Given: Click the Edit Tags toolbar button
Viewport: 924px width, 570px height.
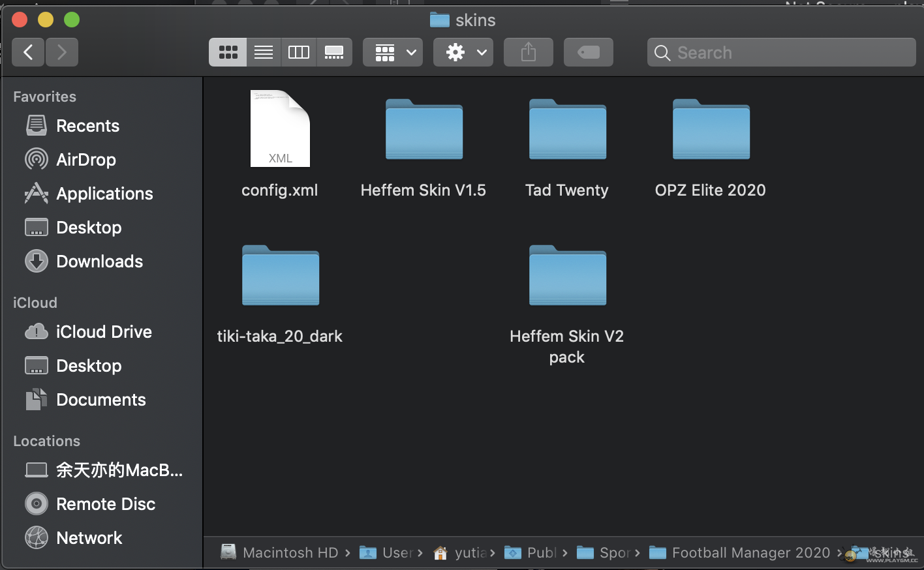Looking at the screenshot, I should click(x=589, y=52).
